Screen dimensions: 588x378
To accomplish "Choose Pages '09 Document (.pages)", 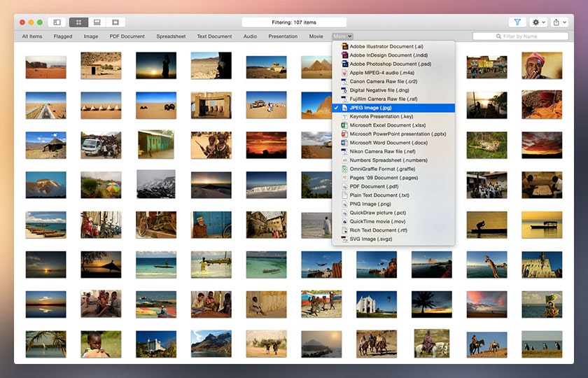I will tap(393, 178).
